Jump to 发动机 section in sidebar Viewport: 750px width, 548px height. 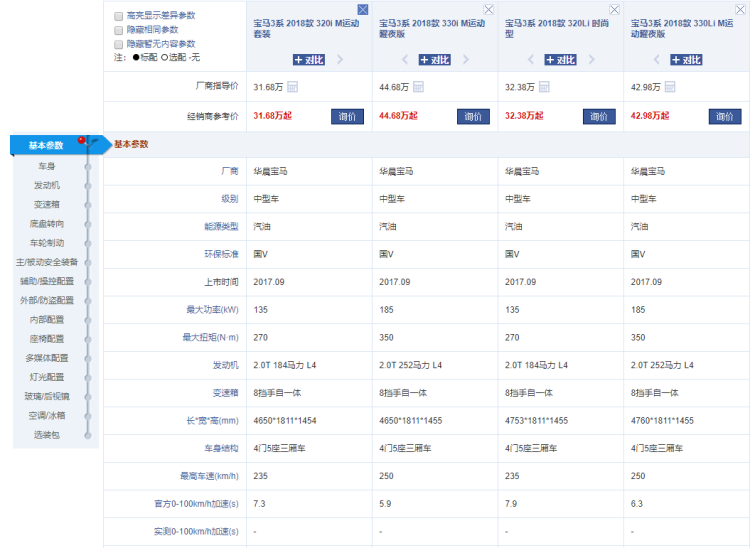coord(47,185)
